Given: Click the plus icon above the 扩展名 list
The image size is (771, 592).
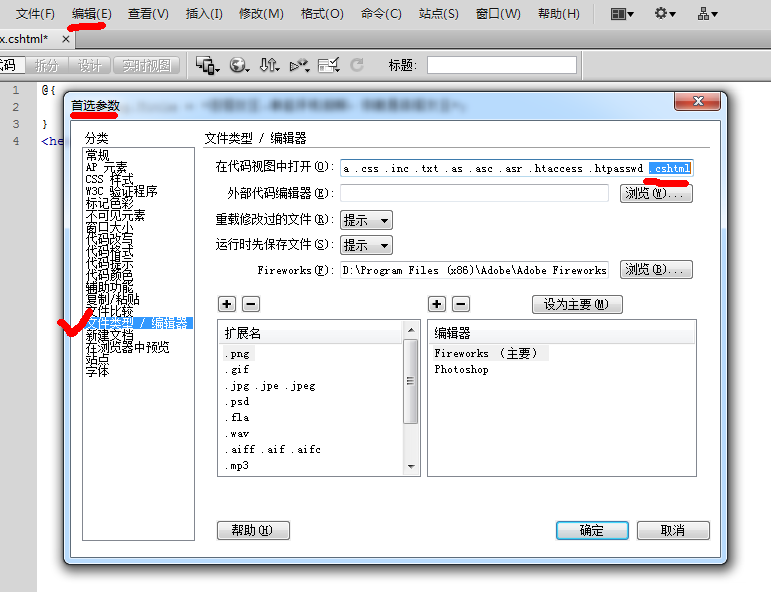Looking at the screenshot, I should click(x=227, y=304).
